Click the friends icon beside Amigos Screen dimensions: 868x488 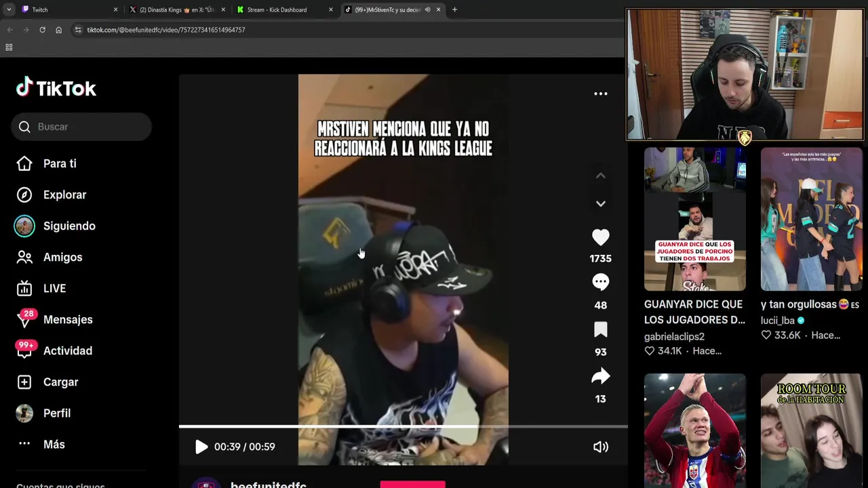[24, 257]
